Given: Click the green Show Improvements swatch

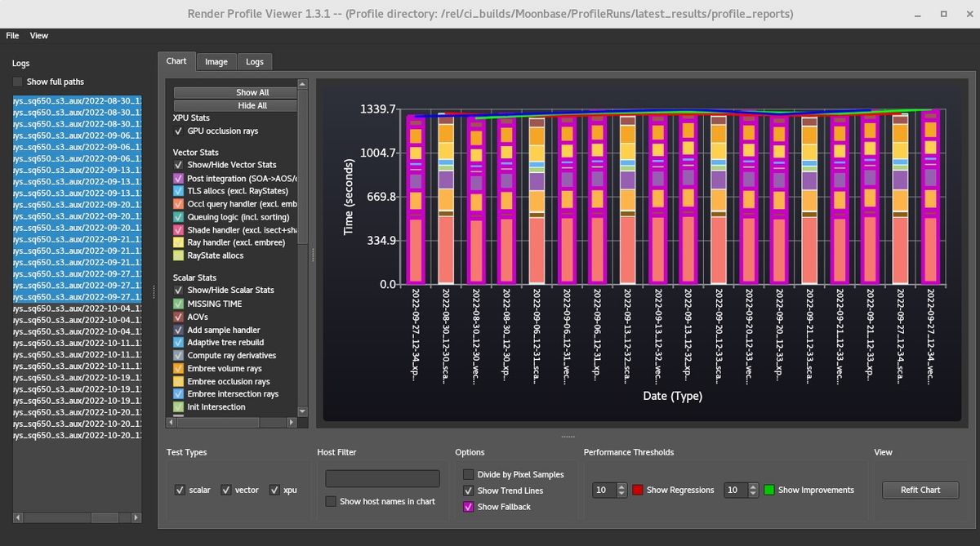Looking at the screenshot, I should [769, 490].
